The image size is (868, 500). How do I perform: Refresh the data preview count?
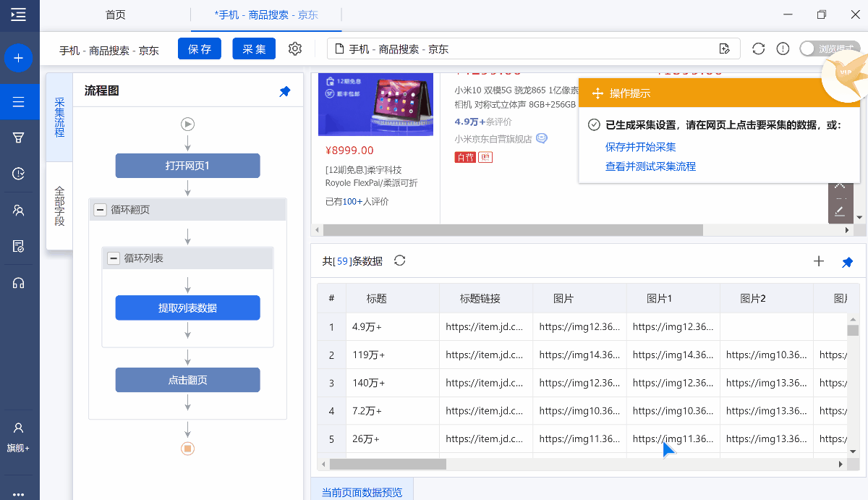[399, 260]
